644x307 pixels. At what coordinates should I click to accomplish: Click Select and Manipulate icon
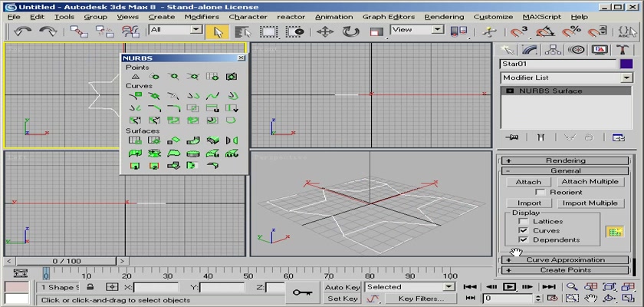pos(489,31)
